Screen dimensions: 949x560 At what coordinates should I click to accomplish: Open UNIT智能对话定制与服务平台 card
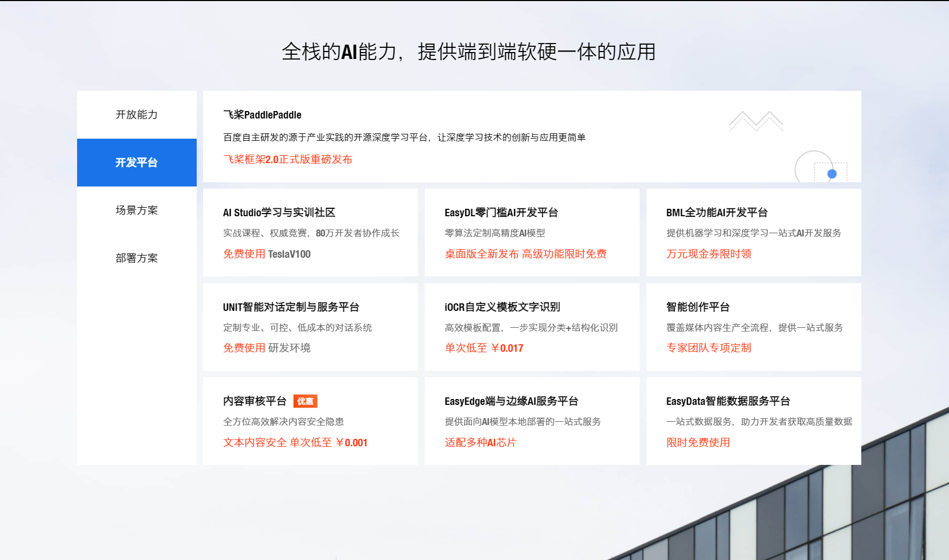point(291,307)
